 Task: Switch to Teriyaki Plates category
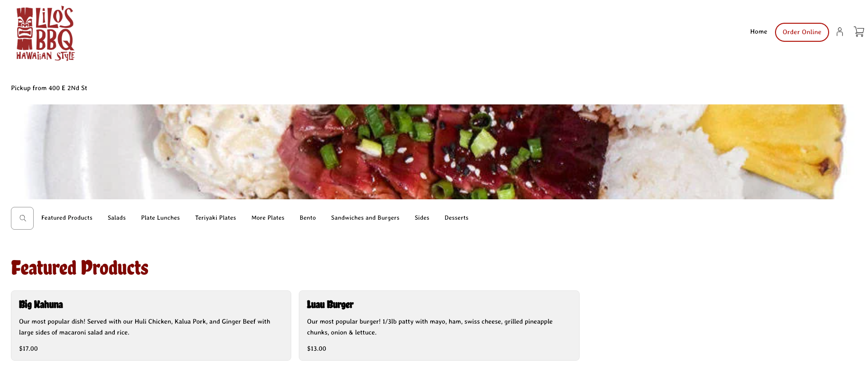click(x=215, y=218)
